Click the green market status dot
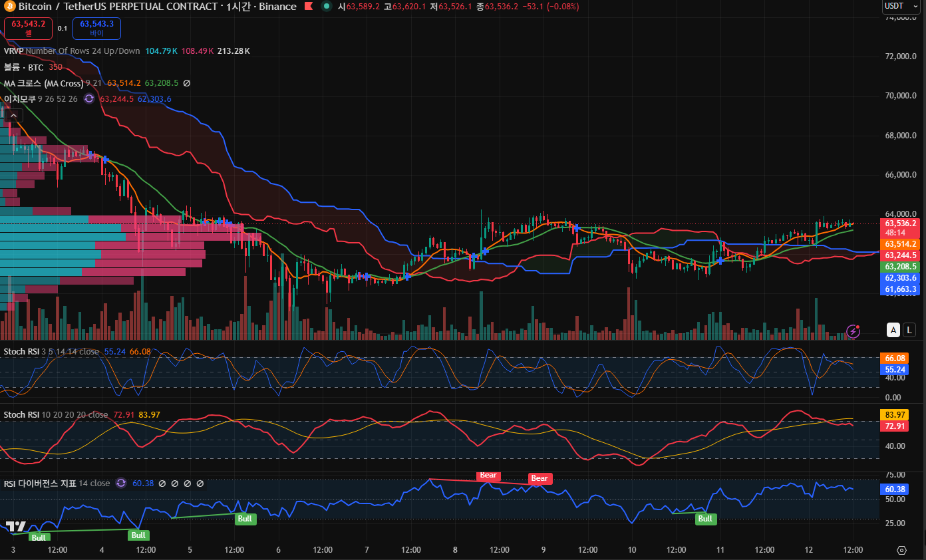The image size is (926, 560). click(326, 7)
